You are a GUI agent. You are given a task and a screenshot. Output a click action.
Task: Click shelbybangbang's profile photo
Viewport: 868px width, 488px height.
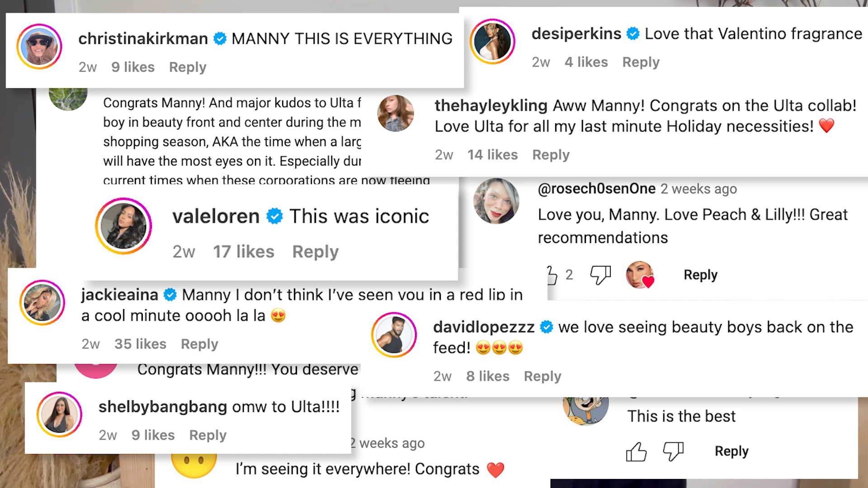point(59,414)
